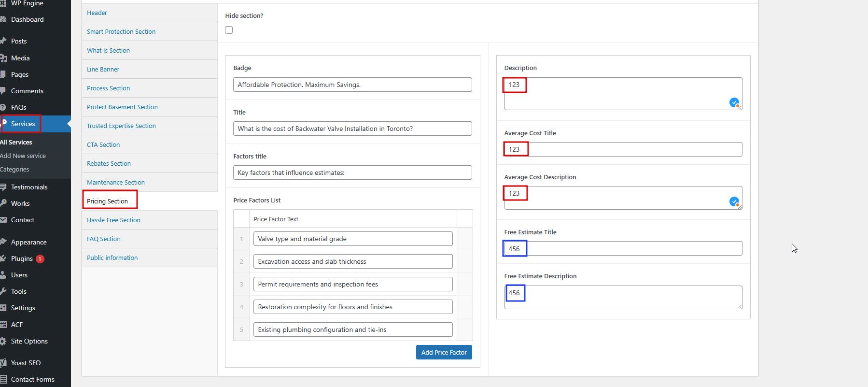
Task: Open the Hassle Free Section tab
Action: tap(113, 220)
